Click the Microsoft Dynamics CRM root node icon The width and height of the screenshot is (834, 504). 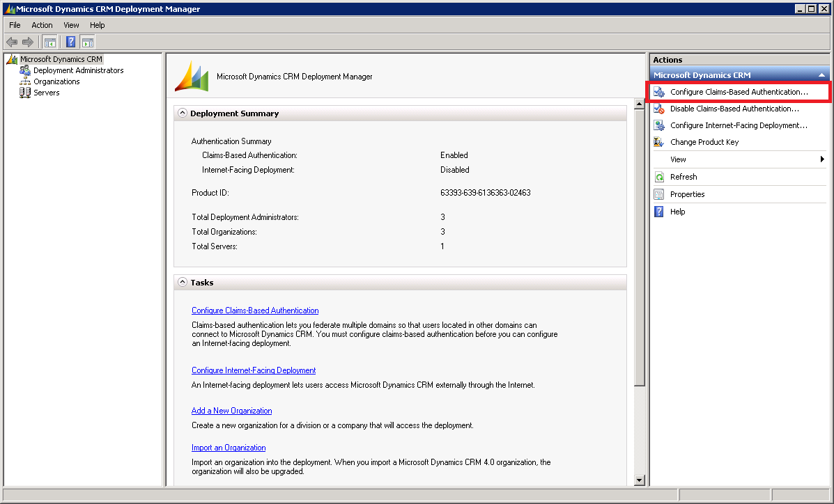click(x=12, y=59)
